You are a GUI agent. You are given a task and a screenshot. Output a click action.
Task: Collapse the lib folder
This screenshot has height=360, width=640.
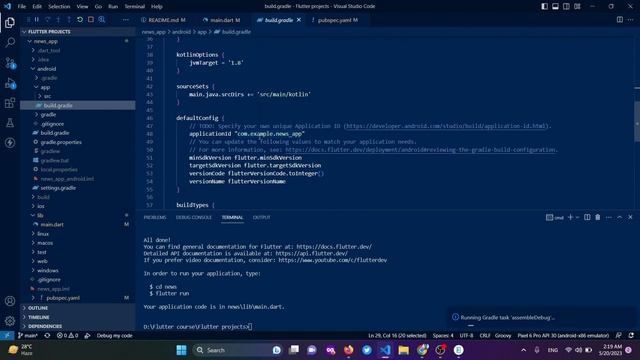78,215
